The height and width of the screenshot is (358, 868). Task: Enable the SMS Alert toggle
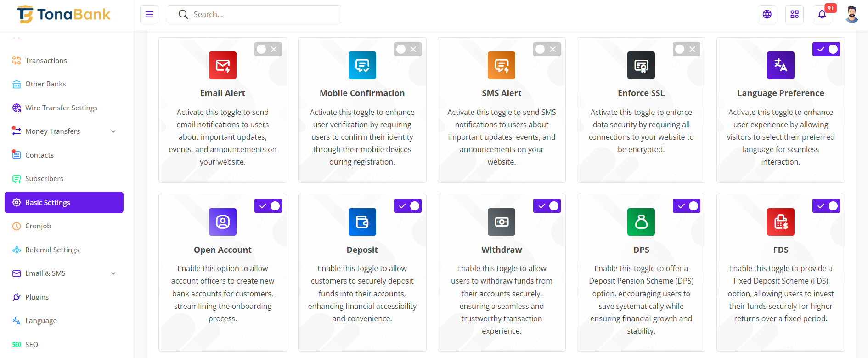point(547,49)
